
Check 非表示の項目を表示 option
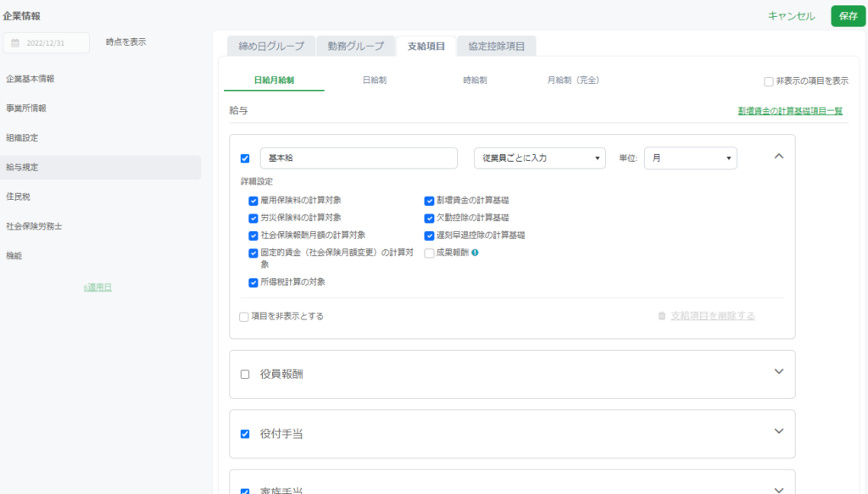pos(768,81)
